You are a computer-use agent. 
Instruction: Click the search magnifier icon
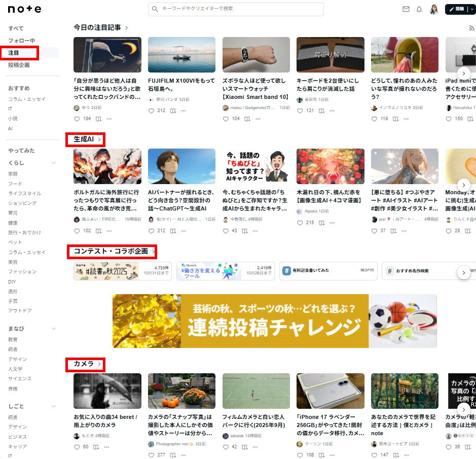click(x=155, y=9)
